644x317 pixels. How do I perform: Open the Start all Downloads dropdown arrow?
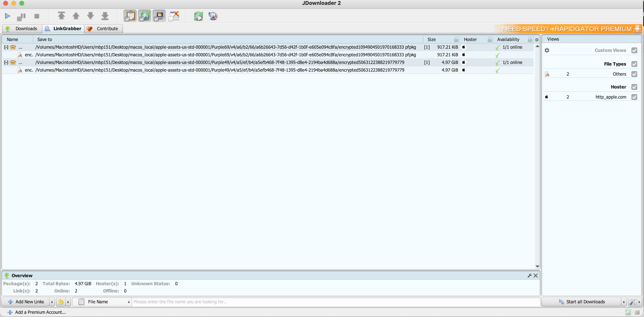(624, 302)
